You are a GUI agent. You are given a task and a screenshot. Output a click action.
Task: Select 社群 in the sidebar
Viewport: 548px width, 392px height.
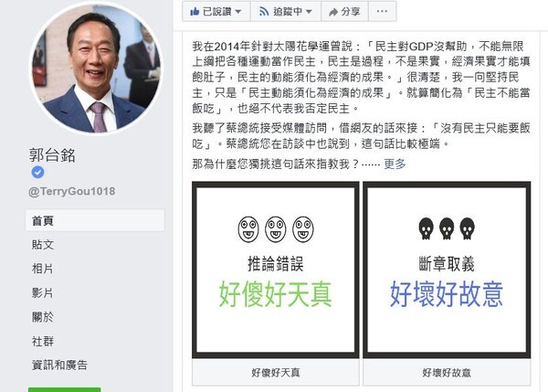point(42,341)
